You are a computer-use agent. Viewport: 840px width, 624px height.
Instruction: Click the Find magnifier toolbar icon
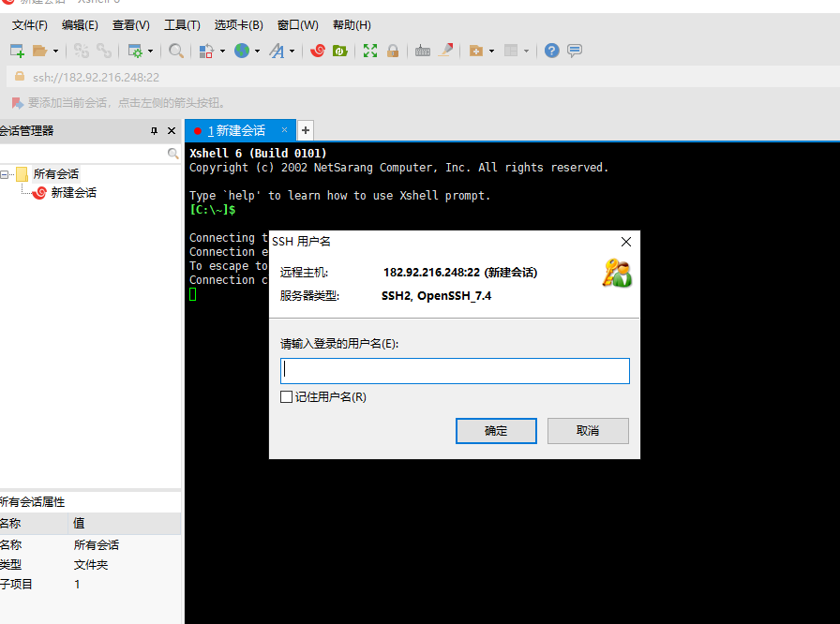click(x=175, y=51)
